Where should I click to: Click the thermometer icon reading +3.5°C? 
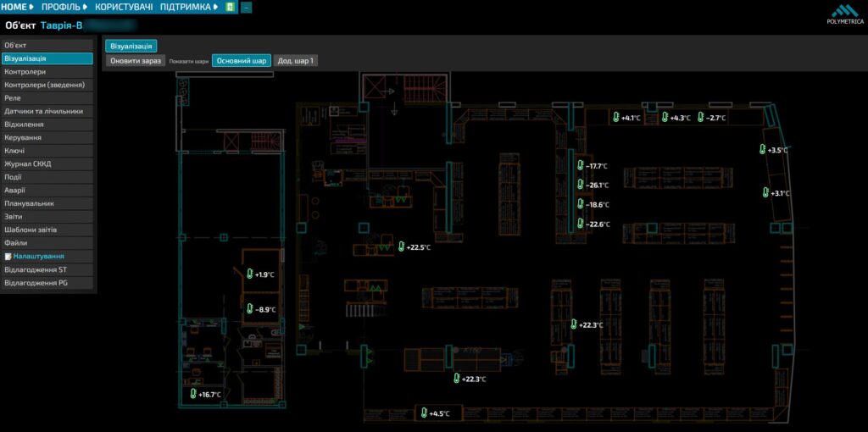tap(762, 149)
